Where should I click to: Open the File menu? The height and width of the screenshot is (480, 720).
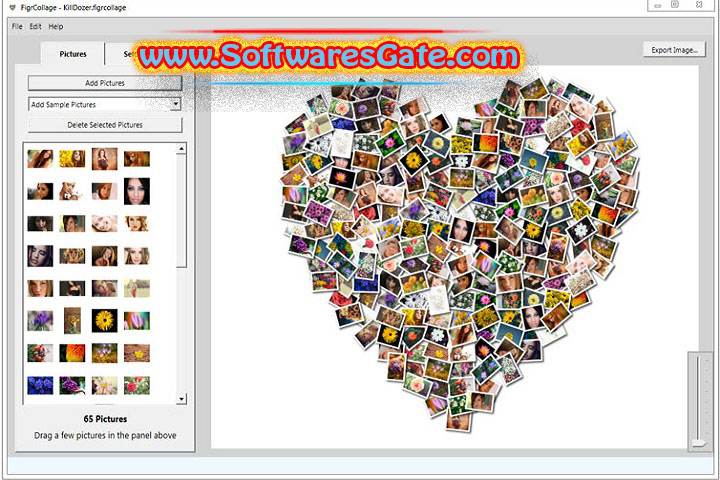17,27
